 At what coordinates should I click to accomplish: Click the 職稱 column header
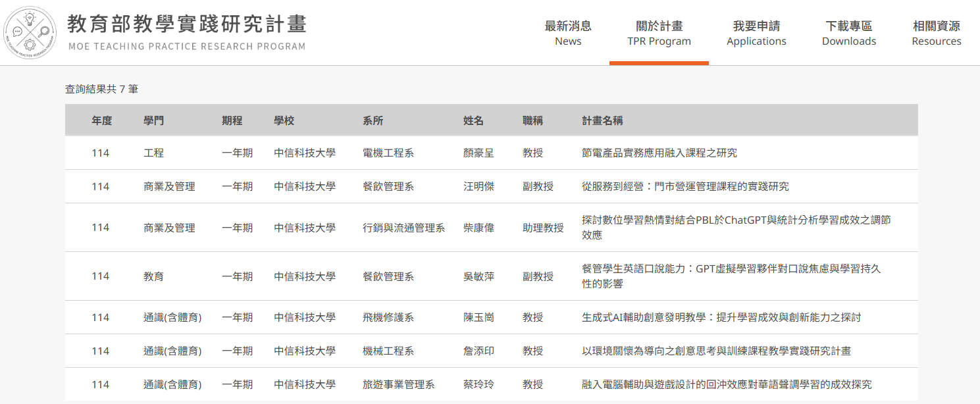pos(532,120)
